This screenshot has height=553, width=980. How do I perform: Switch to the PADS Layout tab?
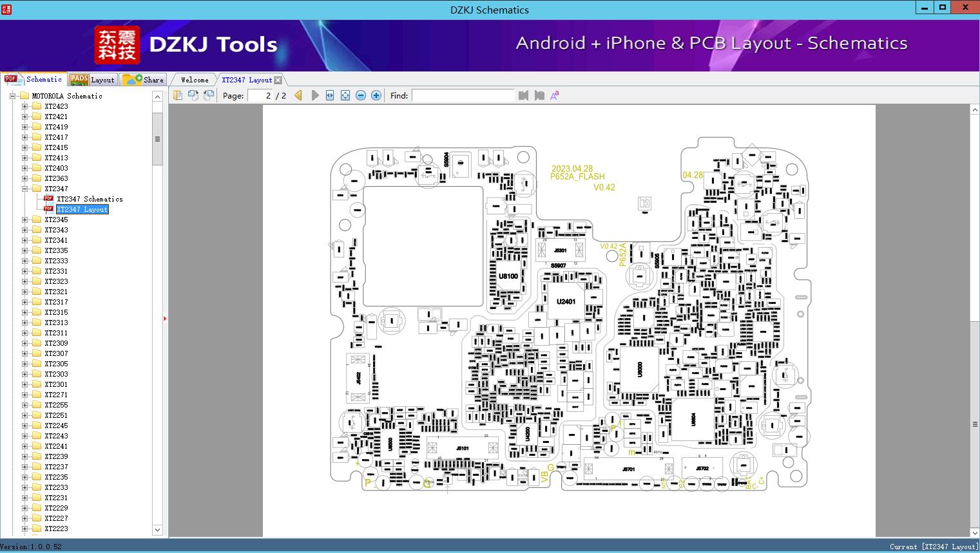click(92, 79)
